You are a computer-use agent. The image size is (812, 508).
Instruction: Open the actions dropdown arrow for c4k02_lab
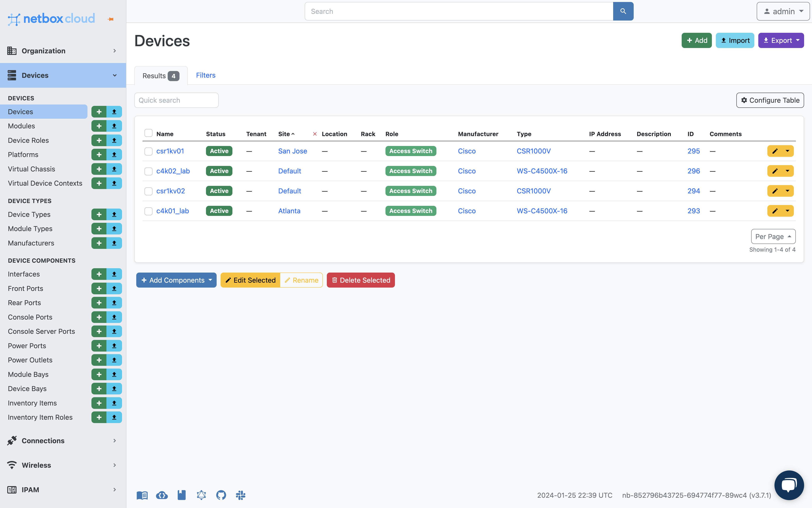click(x=788, y=171)
